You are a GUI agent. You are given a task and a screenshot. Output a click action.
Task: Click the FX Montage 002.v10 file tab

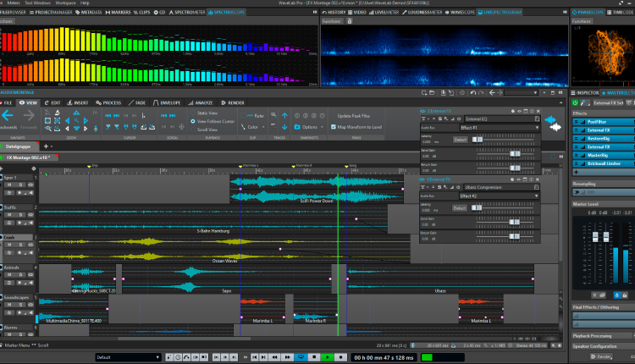click(29, 157)
